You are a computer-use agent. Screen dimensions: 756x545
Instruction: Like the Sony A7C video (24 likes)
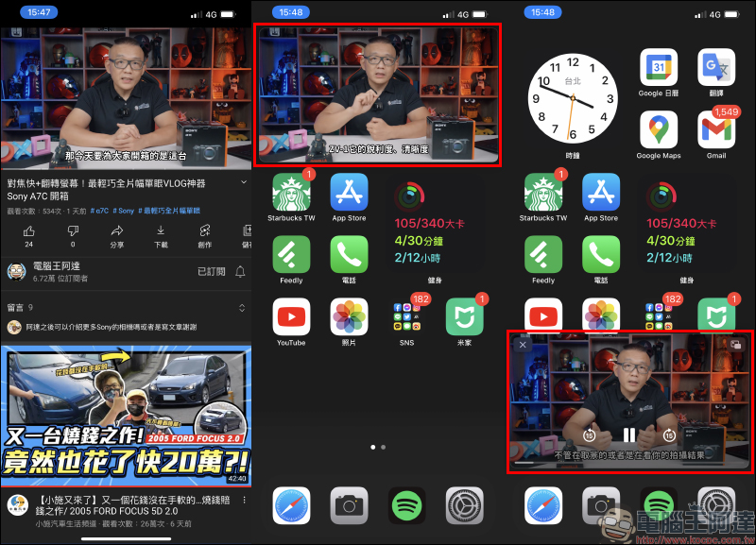pos(29,231)
